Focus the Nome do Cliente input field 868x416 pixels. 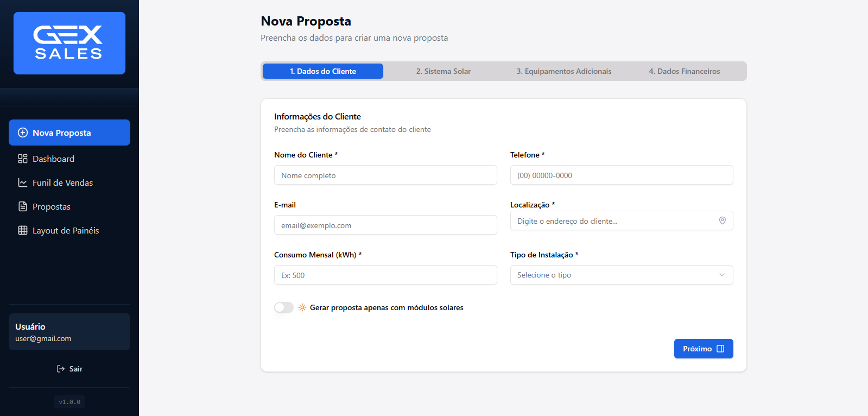pyautogui.click(x=385, y=175)
